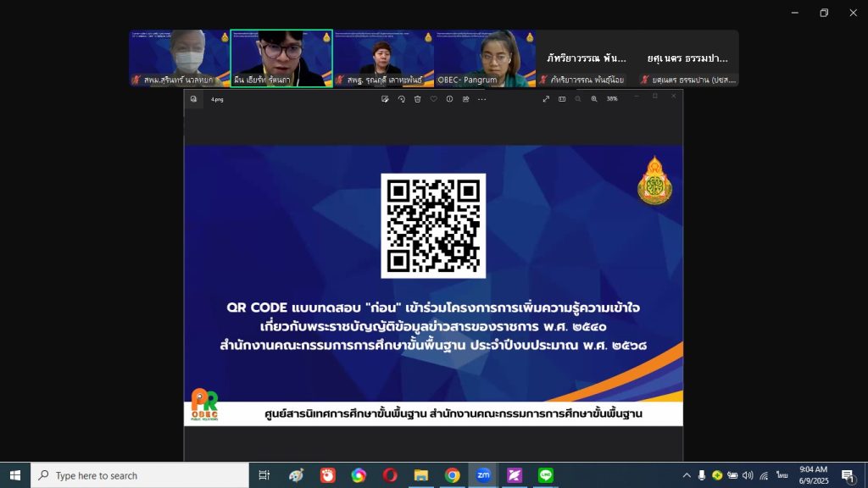This screenshot has height=488, width=868.
Task: Click the green-yellow tray icon
Action: point(717,475)
